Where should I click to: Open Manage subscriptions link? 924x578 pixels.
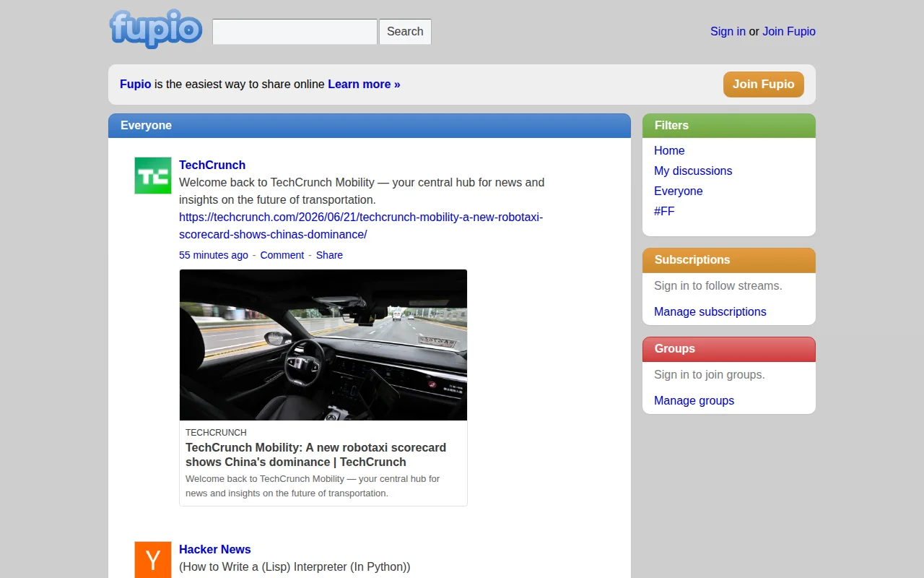click(x=710, y=311)
